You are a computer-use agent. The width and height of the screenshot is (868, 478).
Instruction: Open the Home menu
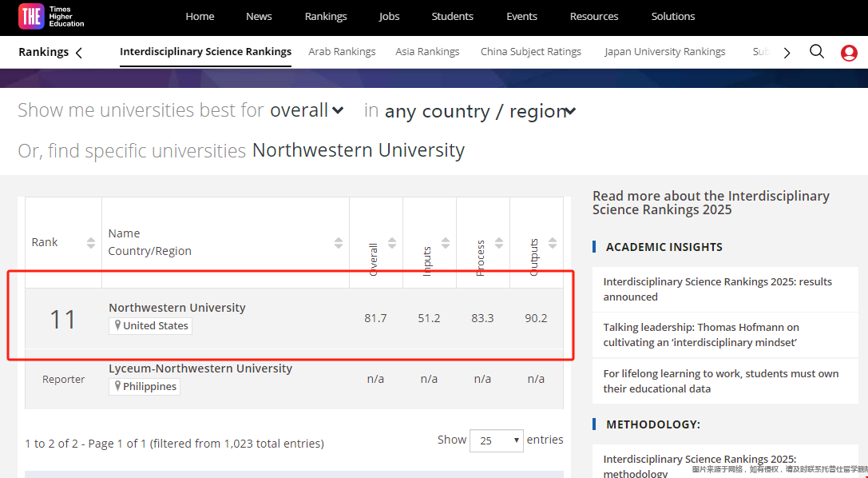click(200, 17)
